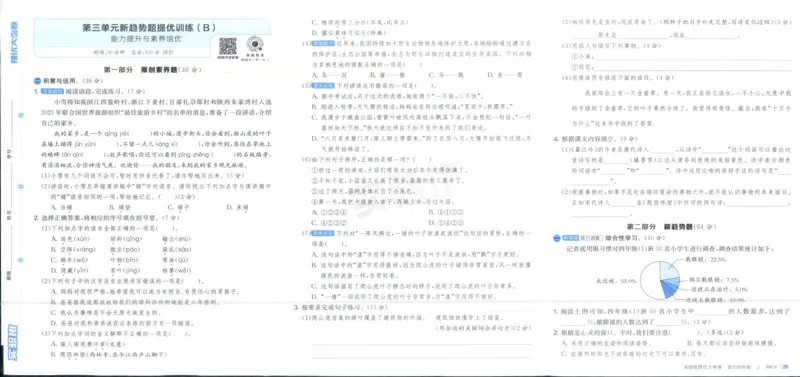This screenshot has width=800, height=377.
Task: Click answer choice D ①④②③ in question (6)
Action: point(446,222)
